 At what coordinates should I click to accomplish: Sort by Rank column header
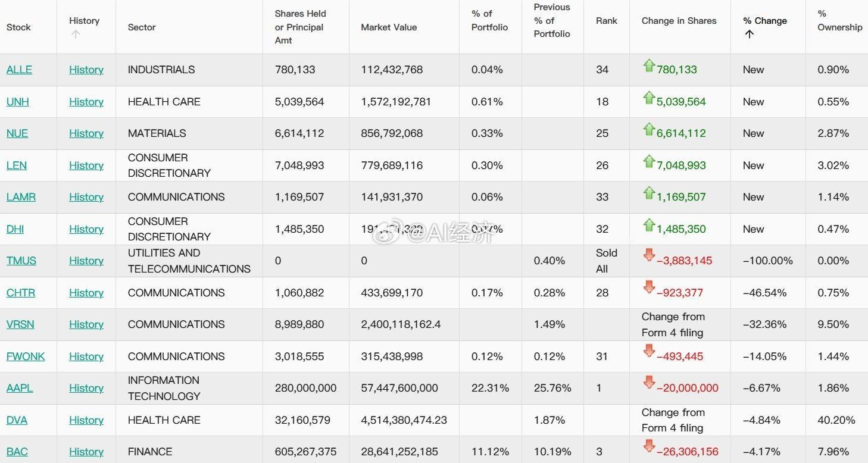point(607,21)
